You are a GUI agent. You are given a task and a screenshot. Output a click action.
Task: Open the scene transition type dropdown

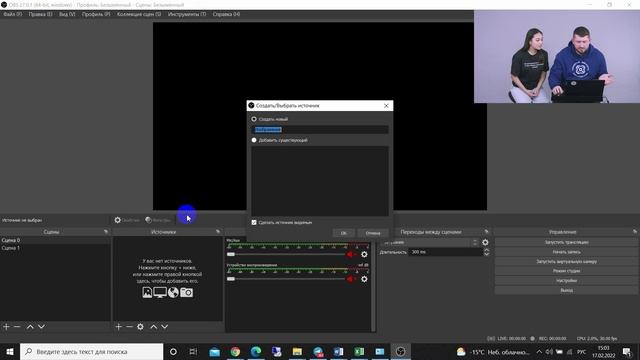click(430, 242)
